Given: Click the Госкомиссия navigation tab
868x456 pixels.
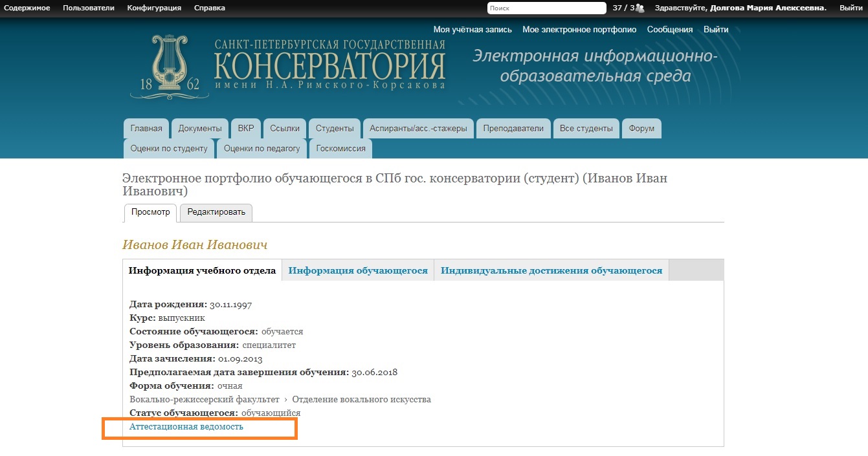Looking at the screenshot, I should coord(340,149).
